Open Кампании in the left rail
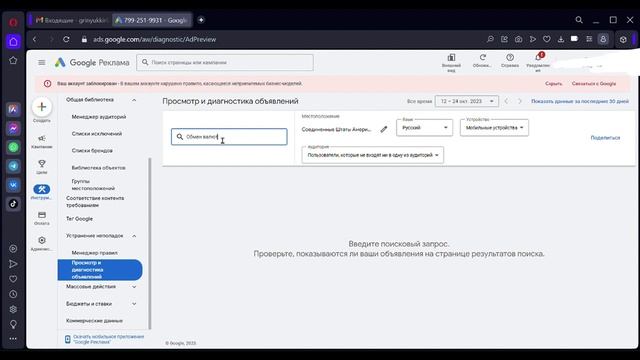This screenshot has width=640, height=360. (x=42, y=141)
